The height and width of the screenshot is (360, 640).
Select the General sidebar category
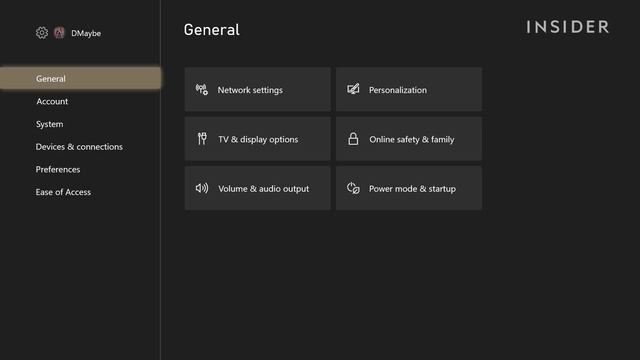(80, 78)
